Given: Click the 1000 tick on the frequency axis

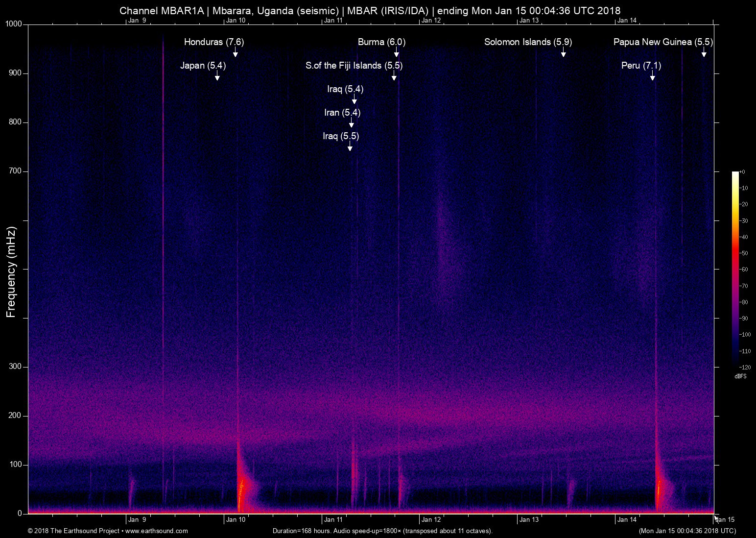Looking at the screenshot, I should point(13,24).
